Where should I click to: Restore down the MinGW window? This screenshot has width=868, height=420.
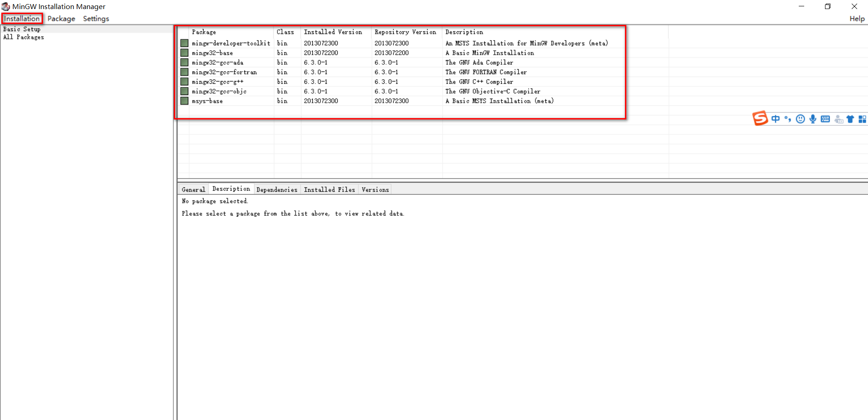point(828,6)
